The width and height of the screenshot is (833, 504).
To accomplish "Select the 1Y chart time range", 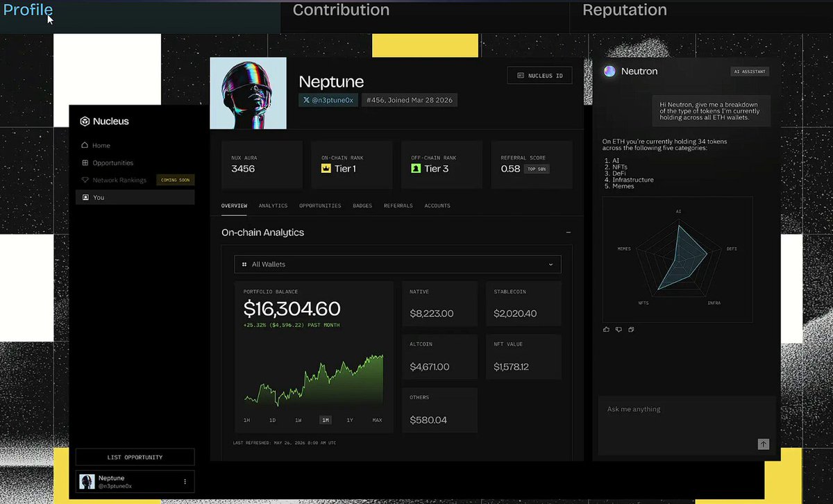I will [x=350, y=420].
